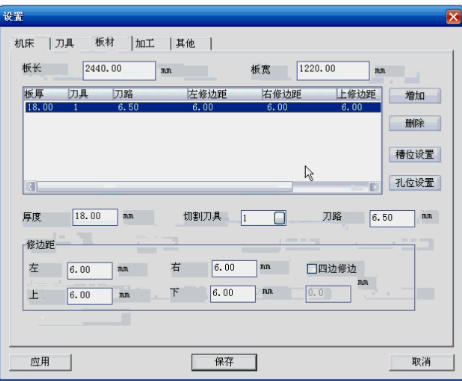Click the 厚度 input field showing 18.00
This screenshot has width=462, height=381.
(x=95, y=217)
